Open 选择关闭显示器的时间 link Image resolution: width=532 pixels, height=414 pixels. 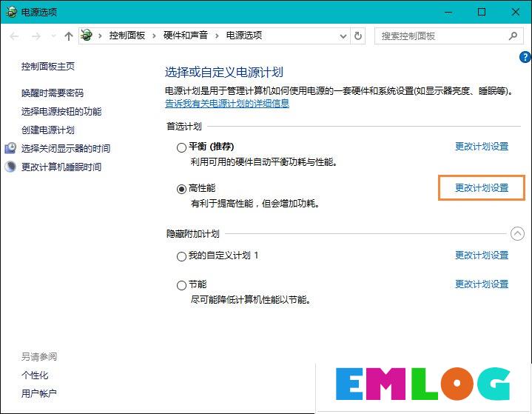[66, 148]
